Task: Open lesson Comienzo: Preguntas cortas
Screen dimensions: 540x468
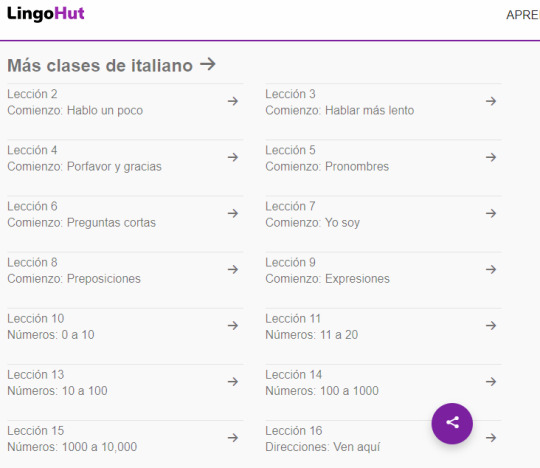Action: (82, 223)
